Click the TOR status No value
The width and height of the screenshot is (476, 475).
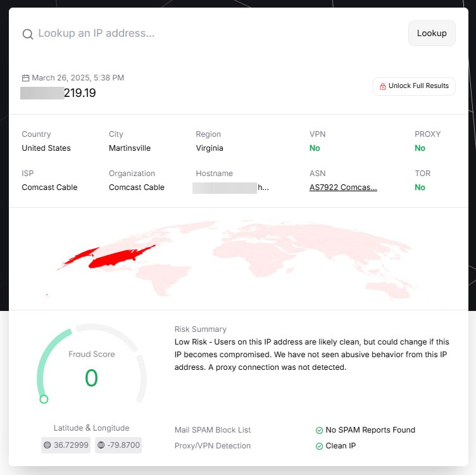420,187
